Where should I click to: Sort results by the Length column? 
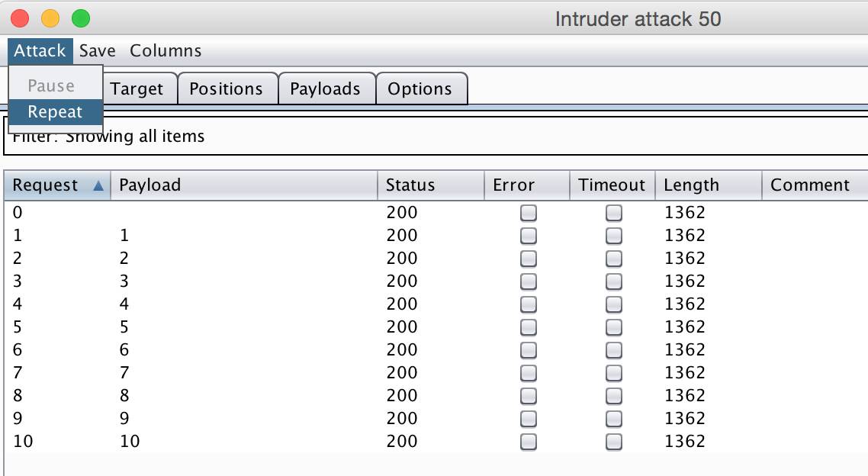pyautogui.click(x=691, y=185)
